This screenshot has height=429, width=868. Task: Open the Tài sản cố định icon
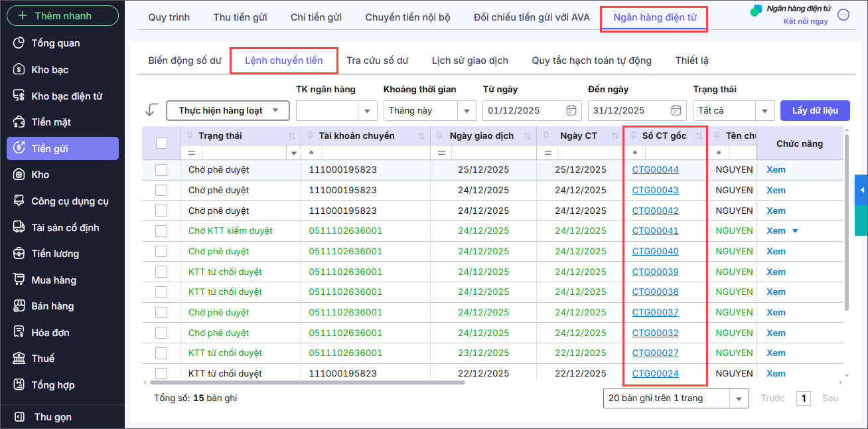coord(19,227)
